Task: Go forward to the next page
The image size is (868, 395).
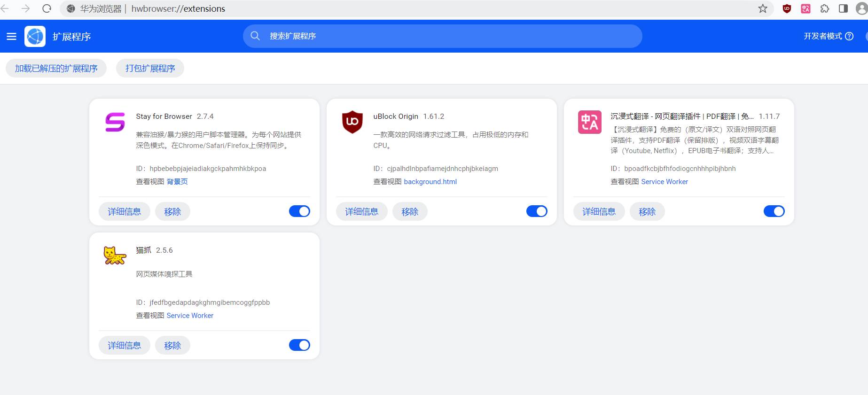Action: pos(25,8)
